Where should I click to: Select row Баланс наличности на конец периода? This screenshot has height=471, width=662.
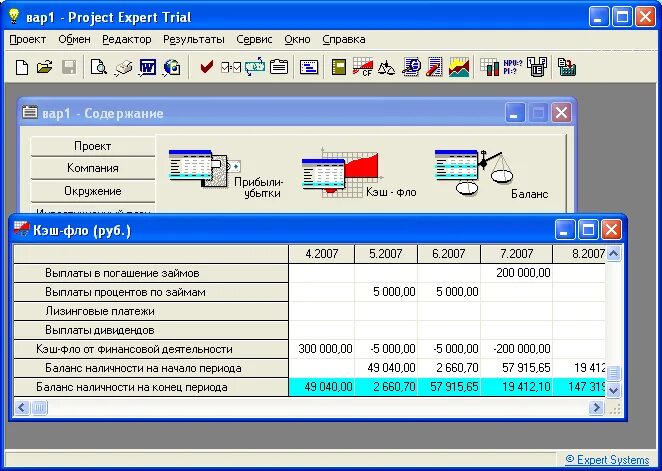pos(151,387)
